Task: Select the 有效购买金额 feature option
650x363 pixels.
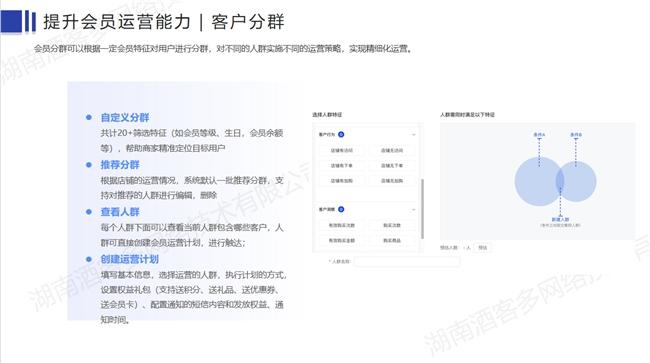Action: (x=342, y=240)
